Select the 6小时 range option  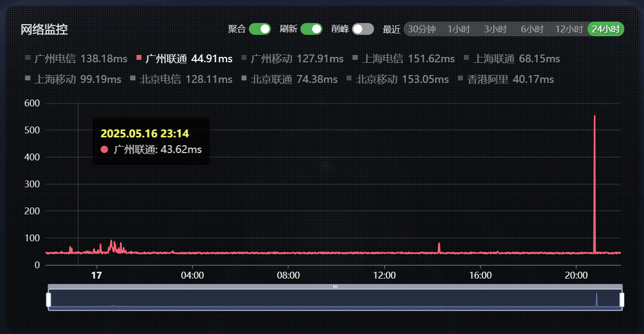[532, 29]
